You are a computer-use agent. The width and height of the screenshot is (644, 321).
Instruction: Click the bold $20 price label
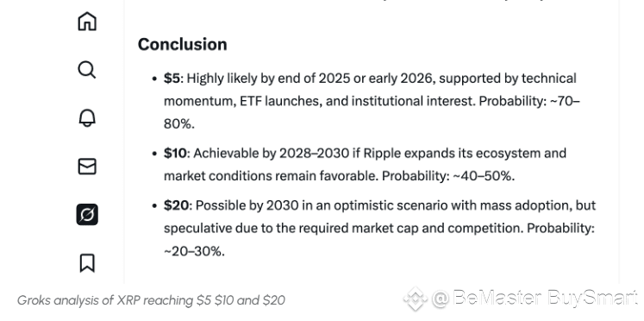(x=176, y=205)
